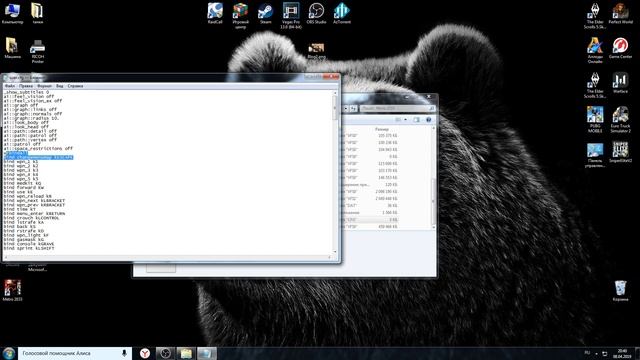This screenshot has height=360, width=640.
Task: Open the Game Center desktop shortcut
Action: pos(620,48)
